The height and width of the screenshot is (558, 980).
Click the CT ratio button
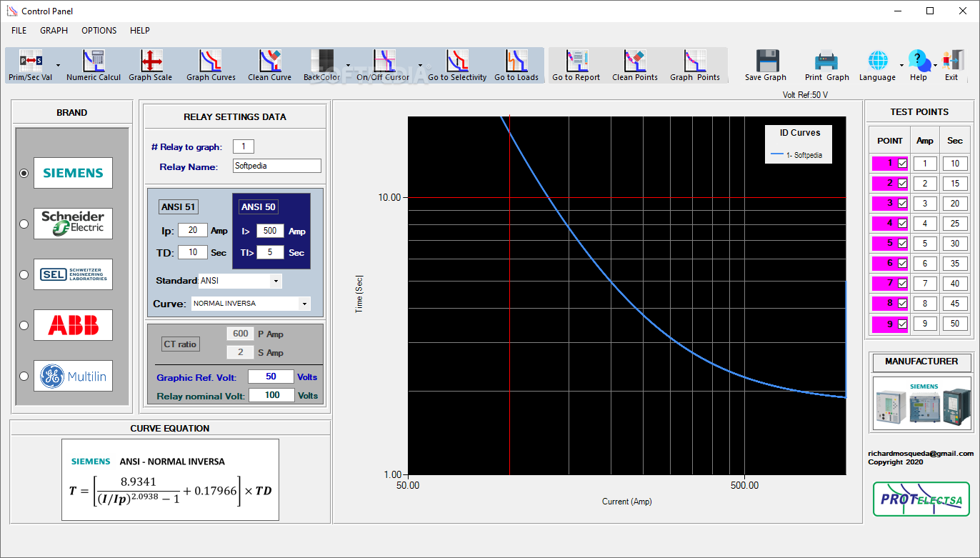point(180,344)
